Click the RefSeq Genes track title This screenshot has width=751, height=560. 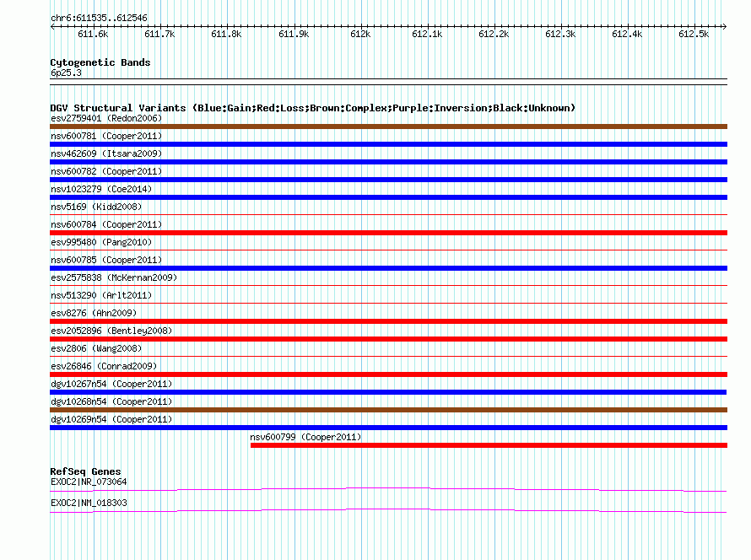(85, 471)
